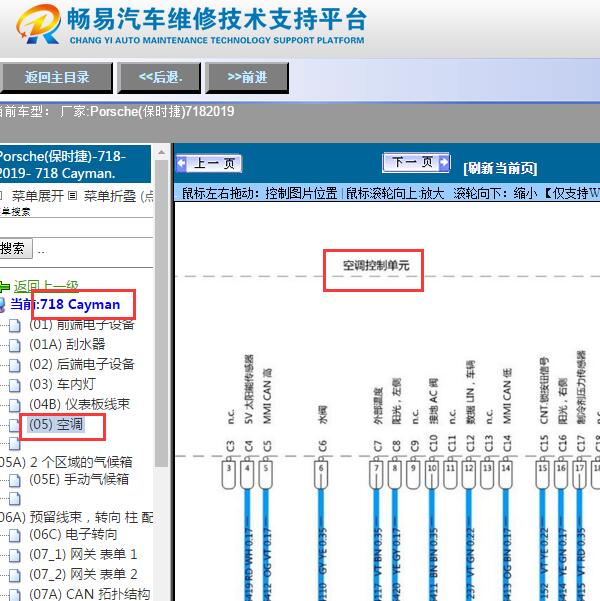This screenshot has height=601, width=600.
Task: Click connector pin C6 水阀 in diagram
Action: (x=321, y=475)
